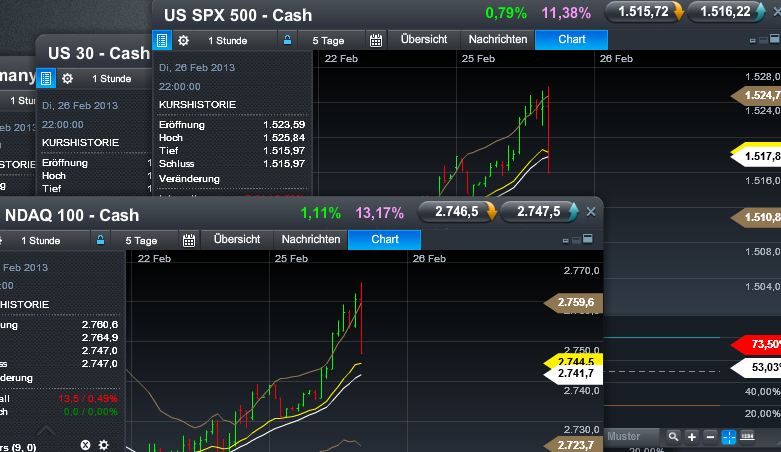Open Übersicht tab in US SPX 500 window
The height and width of the screenshot is (452, 781).
[424, 39]
